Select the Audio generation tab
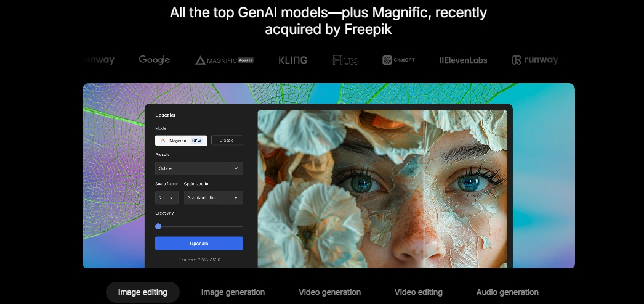This screenshot has height=304, width=644. 507,292
